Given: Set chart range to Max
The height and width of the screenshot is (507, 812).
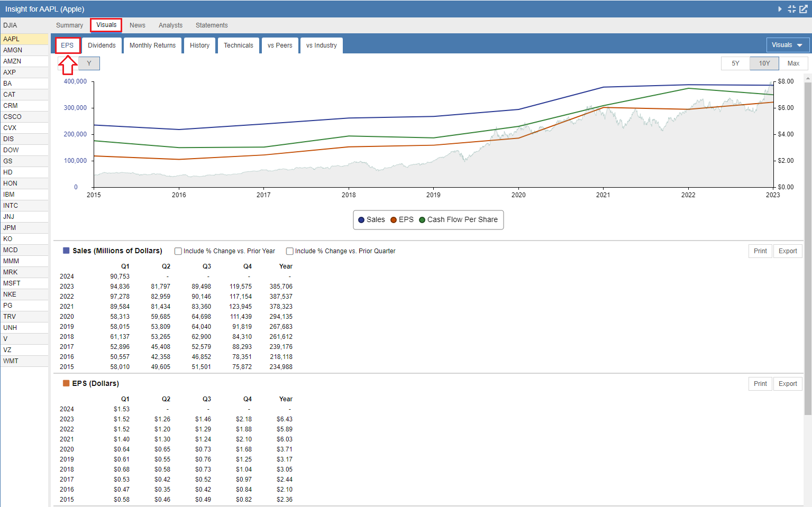Looking at the screenshot, I should (793, 63).
